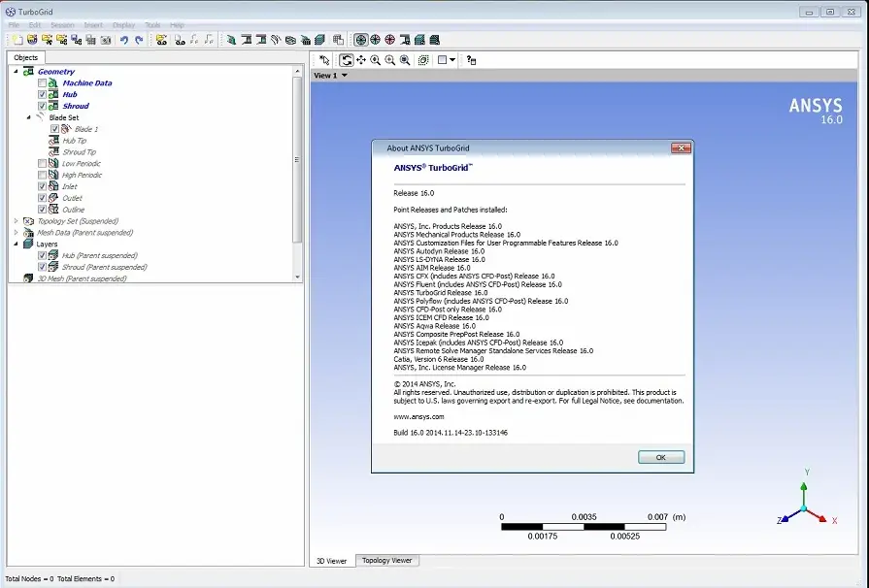
Task: Select Shroud Tip in the tree
Action: click(79, 152)
